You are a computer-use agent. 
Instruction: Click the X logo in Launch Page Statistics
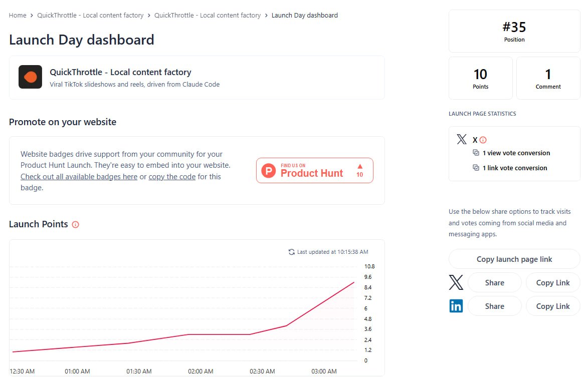click(462, 139)
